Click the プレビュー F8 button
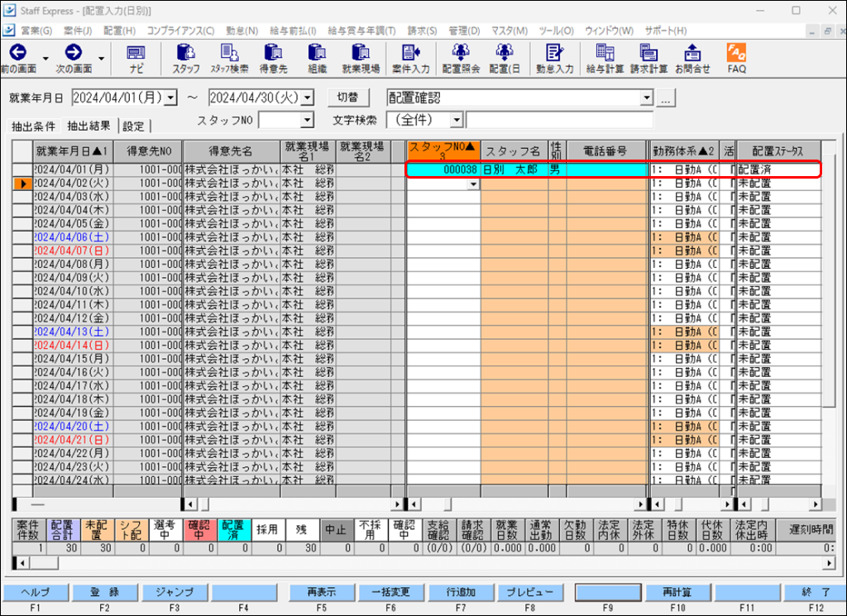Image resolution: width=847 pixels, height=616 pixels. tap(530, 592)
